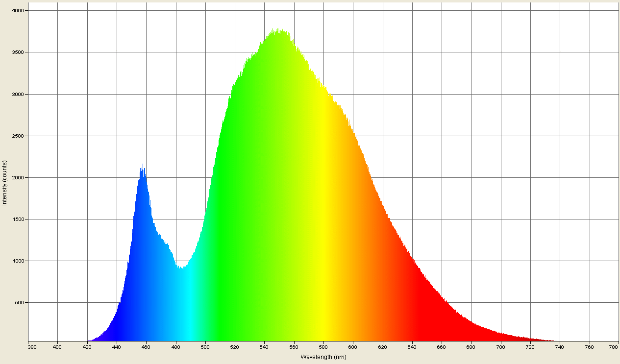
Task: Click the 380 label on the wavelength axis
Action: click(32, 346)
